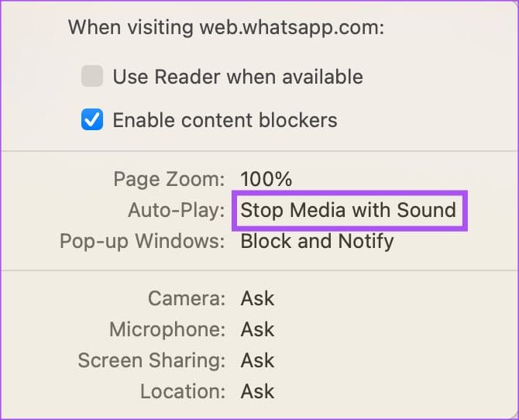Click the Enable content blockers label text

point(225,120)
